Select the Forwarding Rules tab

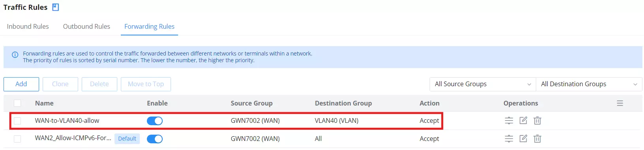(149, 26)
